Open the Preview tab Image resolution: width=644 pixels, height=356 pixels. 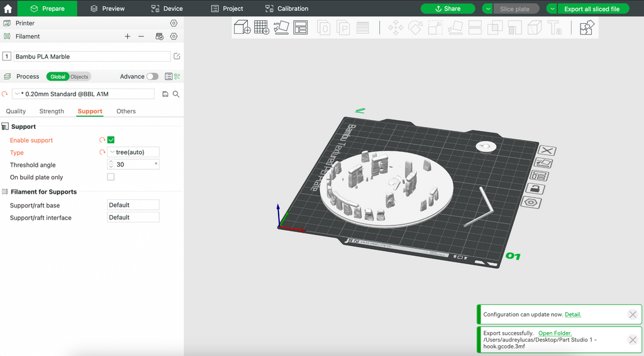(x=107, y=8)
